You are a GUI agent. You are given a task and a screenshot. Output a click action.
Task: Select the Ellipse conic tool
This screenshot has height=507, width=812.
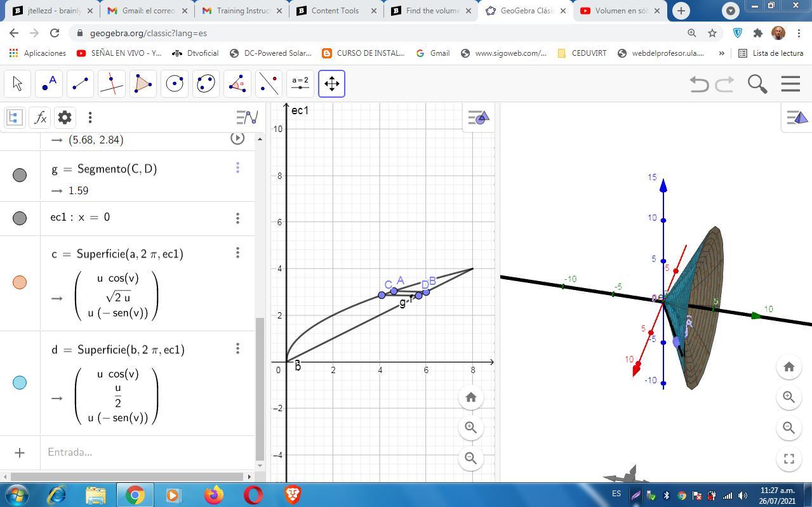pyautogui.click(x=206, y=84)
